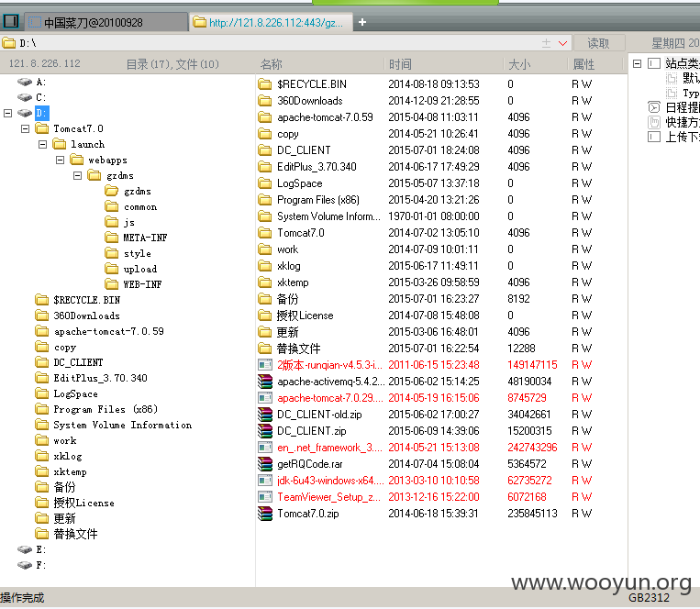The image size is (700, 609).
Task: Select the selected D: drive label
Action: point(41,113)
